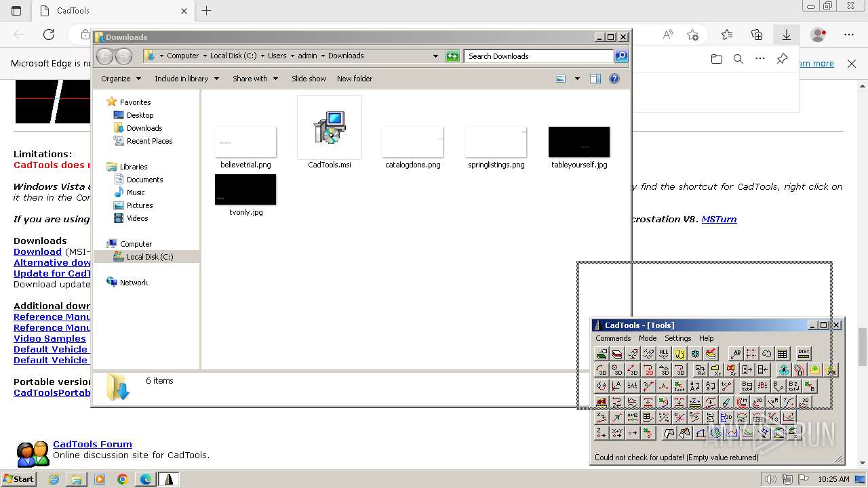This screenshot has height=488, width=868.
Task: Click the Z point arrow icon, bottom row
Action: coord(601,433)
